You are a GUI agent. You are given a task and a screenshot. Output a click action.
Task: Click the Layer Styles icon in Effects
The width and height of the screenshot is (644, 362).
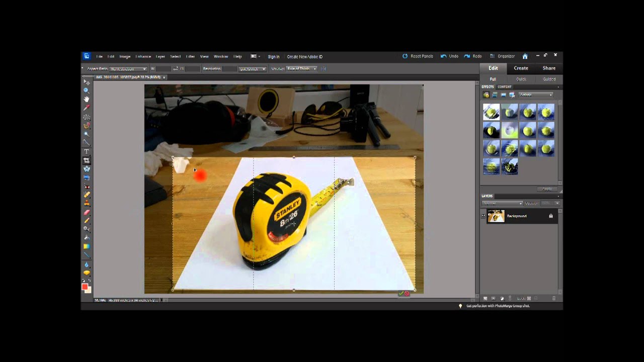[x=495, y=95]
